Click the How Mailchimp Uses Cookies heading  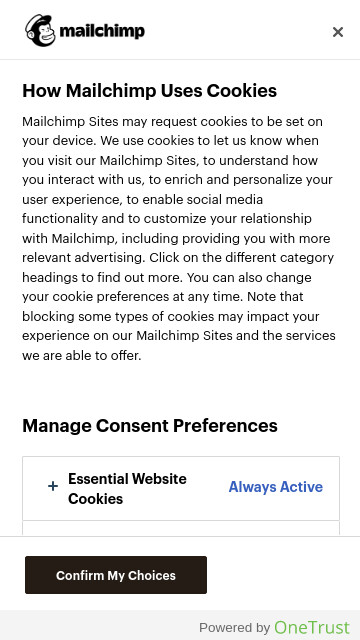tap(149, 90)
